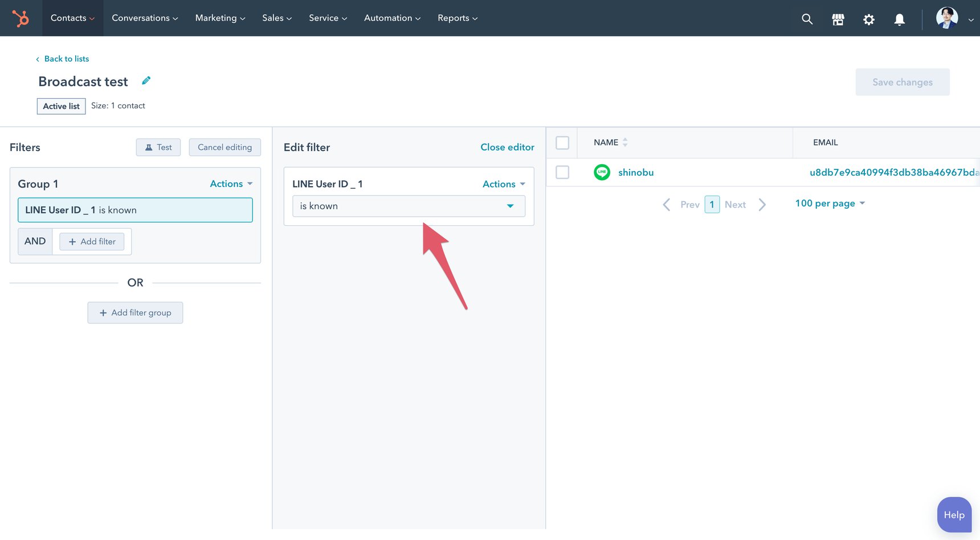Image resolution: width=980 pixels, height=540 pixels.
Task: Click the green LINE icon beside shinobu
Action: point(602,172)
